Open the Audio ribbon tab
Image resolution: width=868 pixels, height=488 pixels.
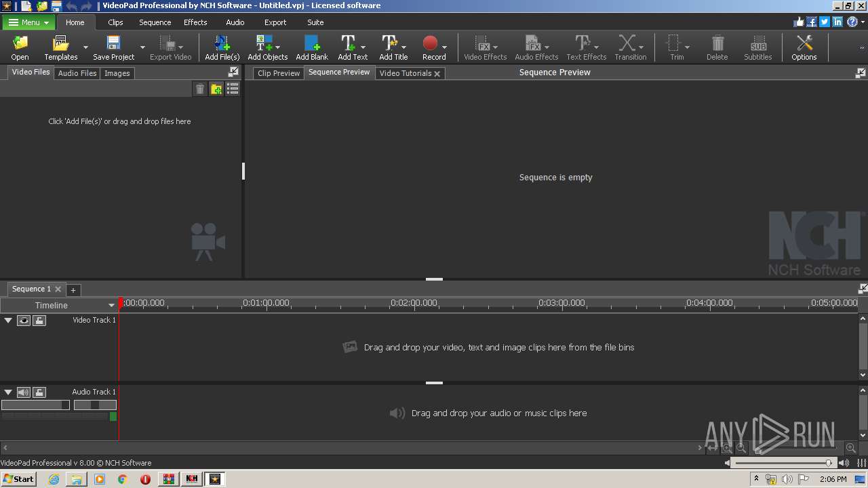coord(235,22)
